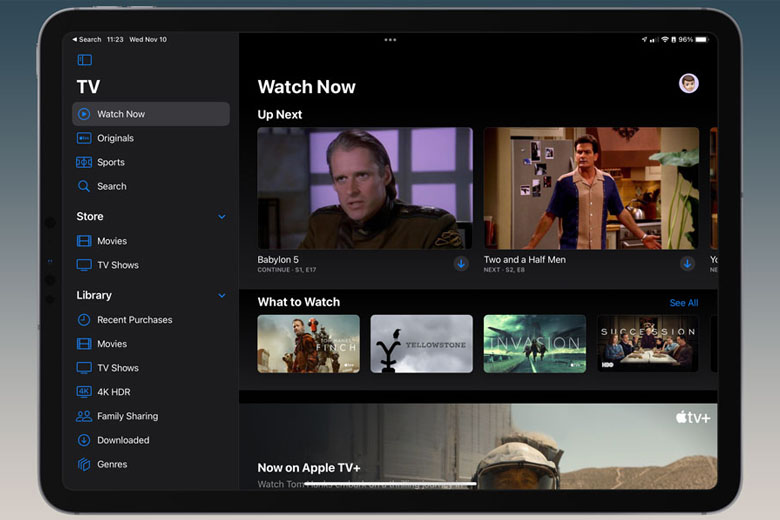Open the Now on Apple TV+ banner
Viewport: 780px width, 520px height.
(x=478, y=446)
